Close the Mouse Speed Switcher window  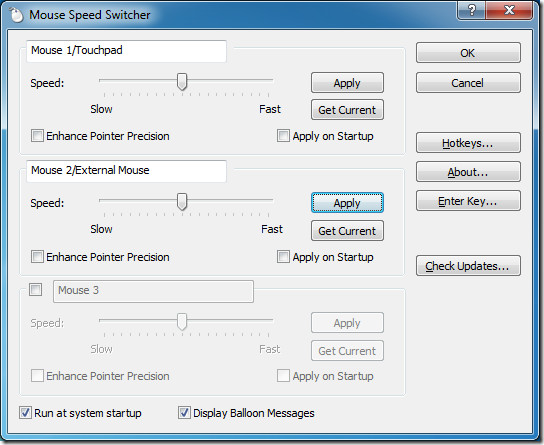(x=509, y=10)
